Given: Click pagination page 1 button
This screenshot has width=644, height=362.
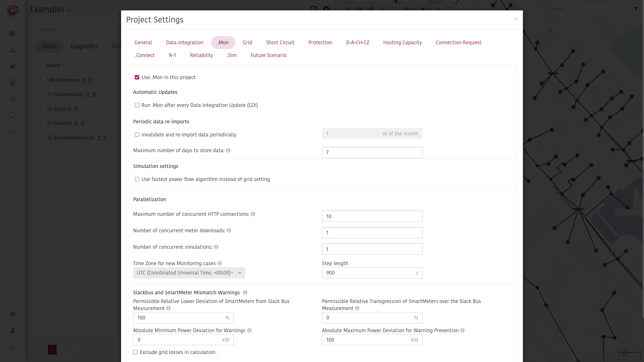Looking at the screenshot, I should (x=52, y=349).
